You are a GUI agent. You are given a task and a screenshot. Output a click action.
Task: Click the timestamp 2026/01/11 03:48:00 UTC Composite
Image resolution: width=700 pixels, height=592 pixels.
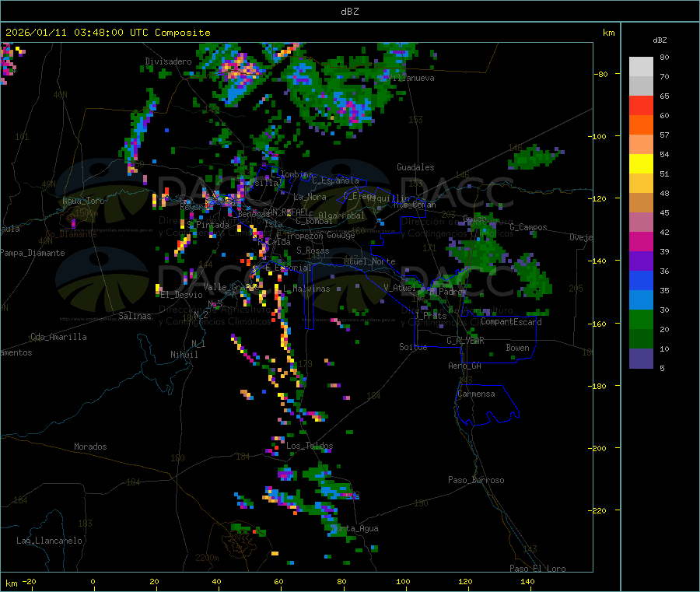point(107,33)
